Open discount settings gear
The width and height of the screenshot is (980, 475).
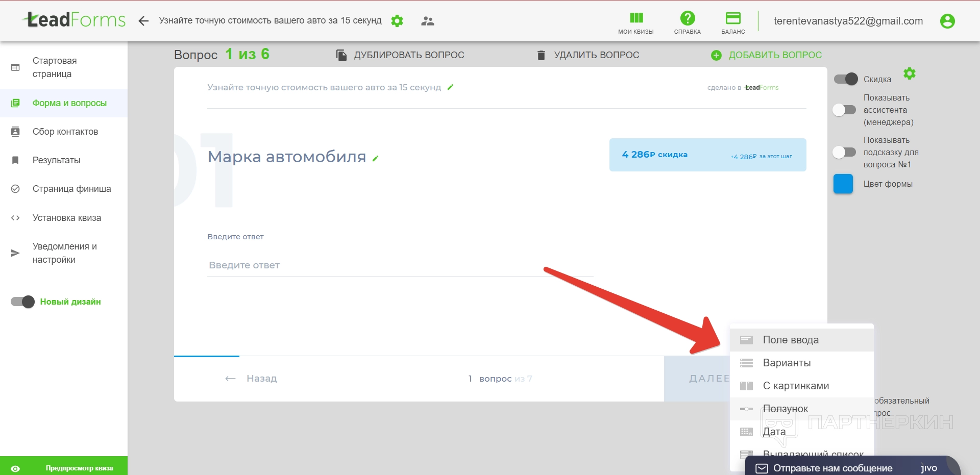coord(910,73)
